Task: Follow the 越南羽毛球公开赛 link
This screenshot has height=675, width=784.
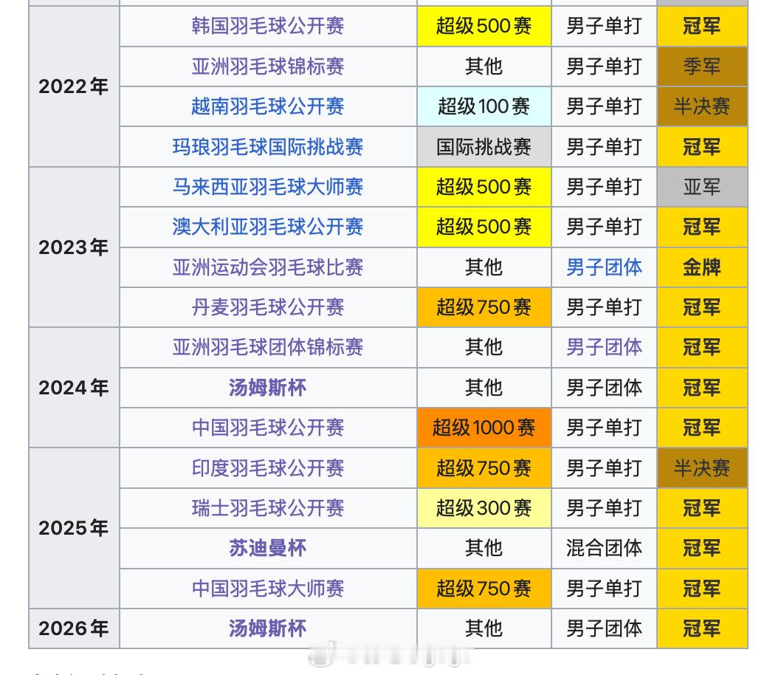Action: pos(267,106)
